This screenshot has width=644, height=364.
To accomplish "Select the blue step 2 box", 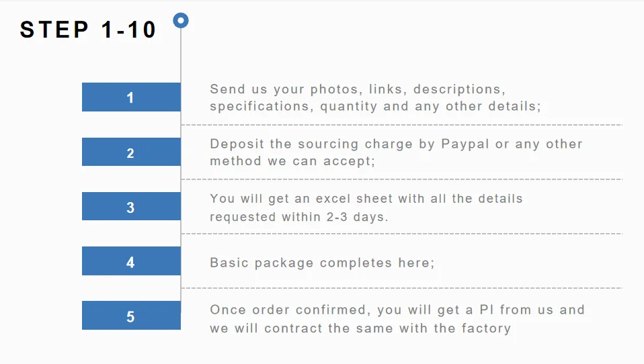I will (131, 152).
